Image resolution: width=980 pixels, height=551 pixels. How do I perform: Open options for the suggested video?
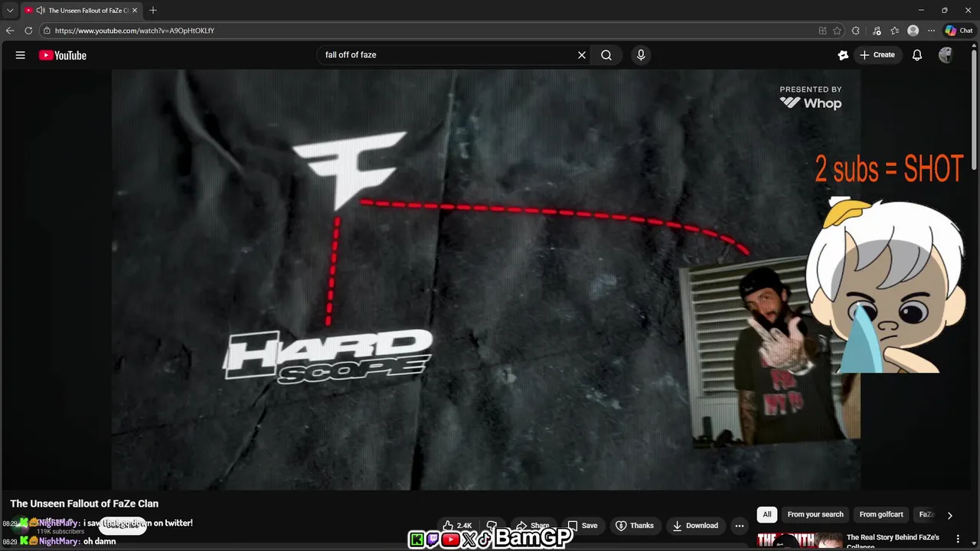point(958,539)
